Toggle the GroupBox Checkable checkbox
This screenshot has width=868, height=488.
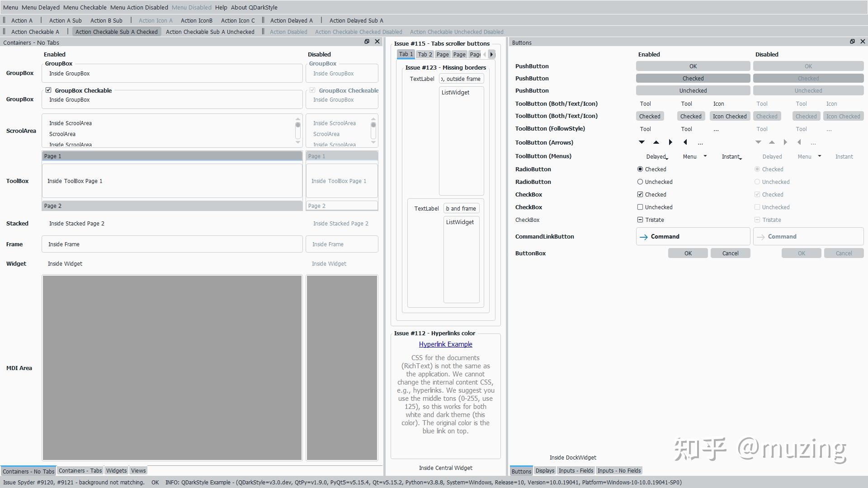48,90
